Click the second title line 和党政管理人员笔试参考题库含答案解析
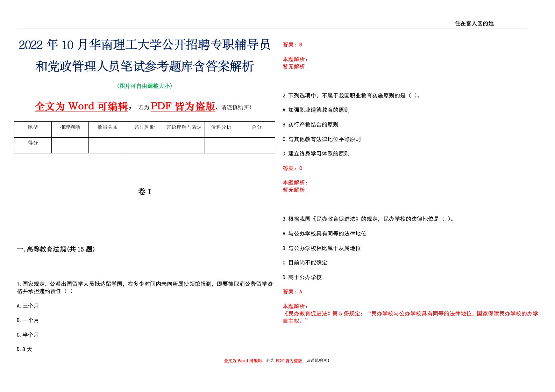Screen dimensions: 555x392 pyautogui.click(x=144, y=66)
